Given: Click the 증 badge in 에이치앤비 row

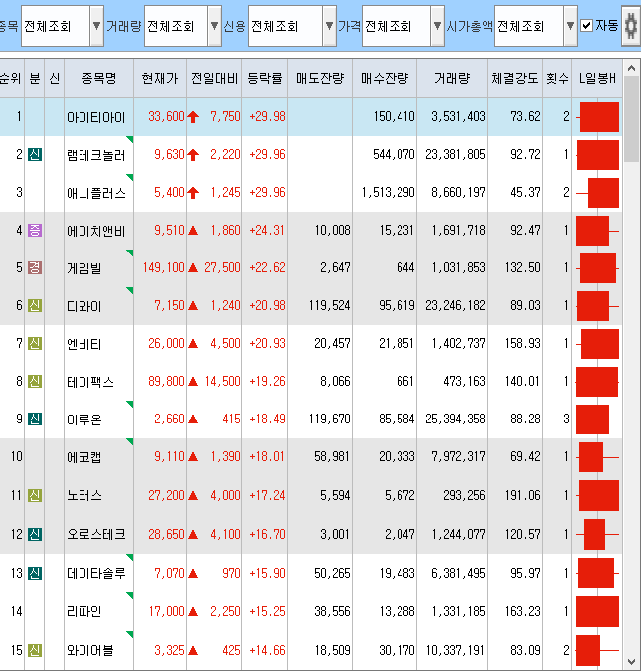Looking at the screenshot, I should [35, 230].
